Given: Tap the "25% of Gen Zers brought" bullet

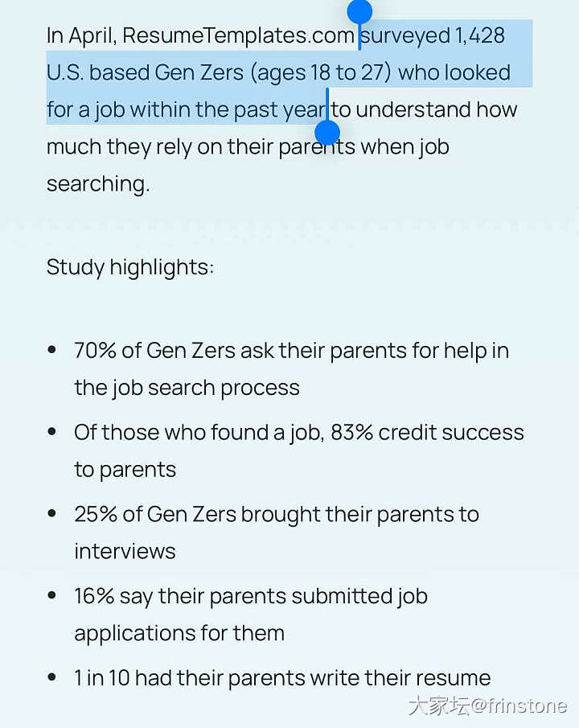Looking at the screenshot, I should 277,533.
